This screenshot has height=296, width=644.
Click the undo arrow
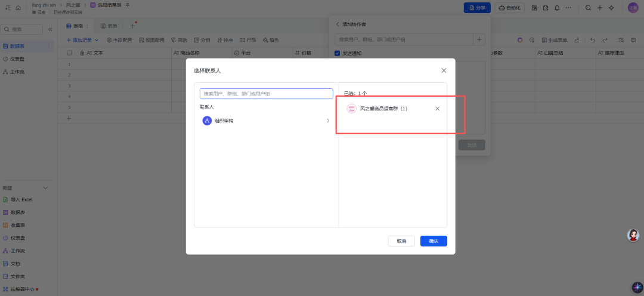593,41
